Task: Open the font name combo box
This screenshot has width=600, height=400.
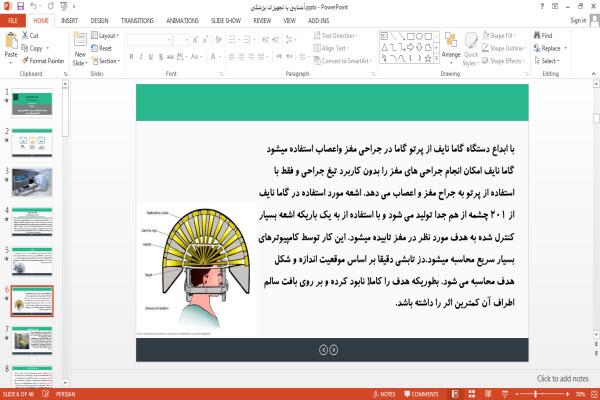Action: (150, 40)
